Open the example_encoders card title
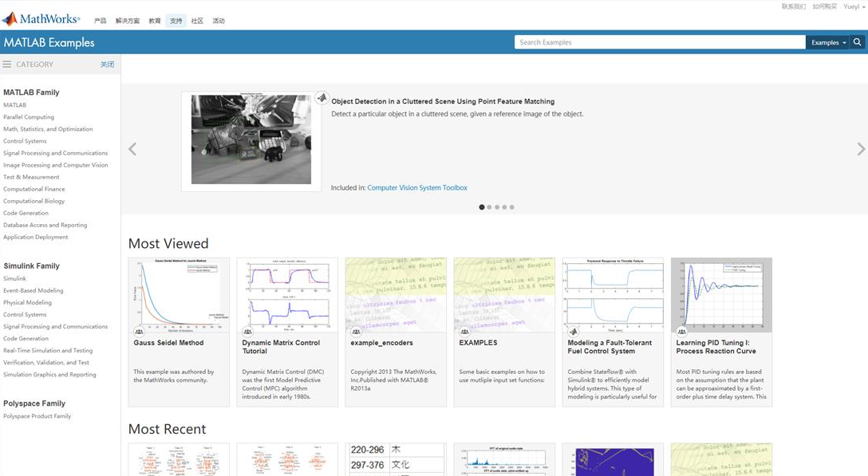The width and height of the screenshot is (868, 476). point(382,343)
